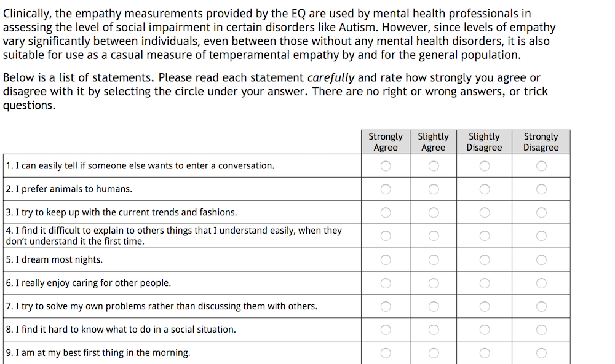Choose Slightly Agree for enjoying caring for people
615x364 pixels.
pyautogui.click(x=434, y=283)
